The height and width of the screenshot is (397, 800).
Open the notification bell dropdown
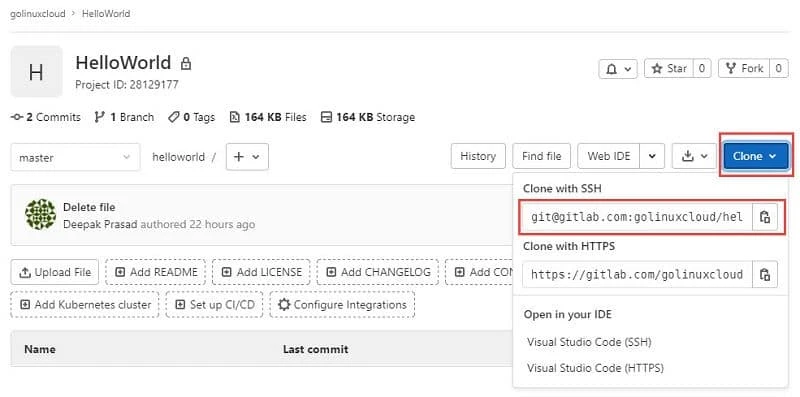pos(618,69)
